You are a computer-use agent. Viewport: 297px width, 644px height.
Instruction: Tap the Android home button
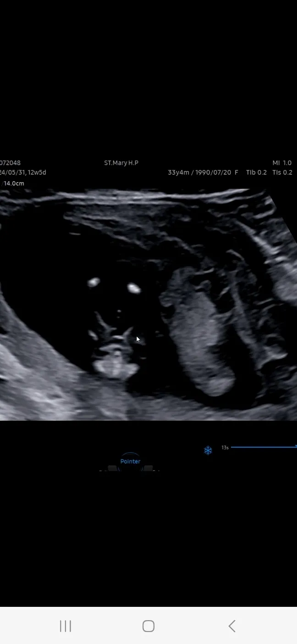(148, 626)
